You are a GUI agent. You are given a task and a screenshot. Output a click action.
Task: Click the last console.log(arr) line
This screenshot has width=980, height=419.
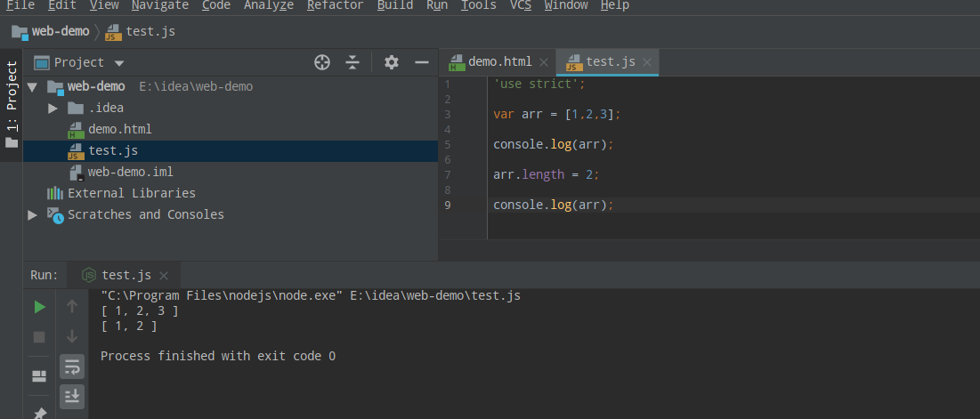pyautogui.click(x=554, y=205)
